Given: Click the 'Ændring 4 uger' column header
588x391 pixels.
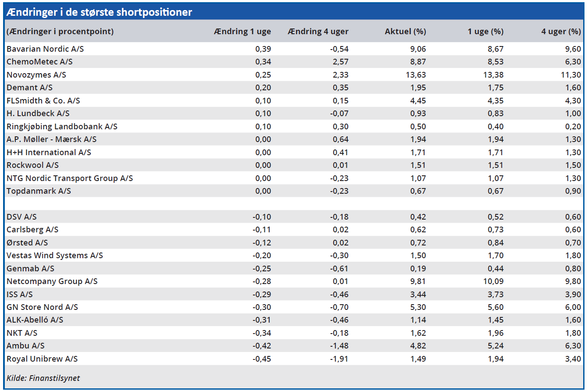Looking at the screenshot, I should pos(318,32).
